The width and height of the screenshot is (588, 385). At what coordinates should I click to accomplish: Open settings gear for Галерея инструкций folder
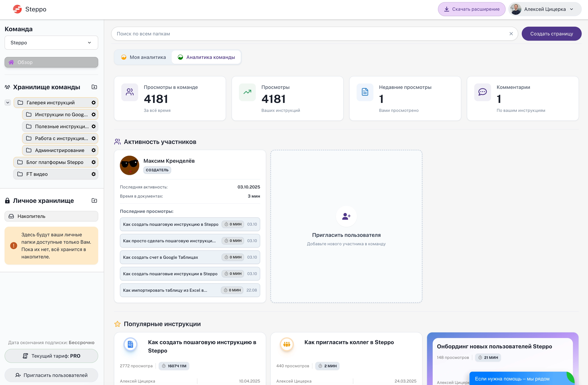coord(94,103)
